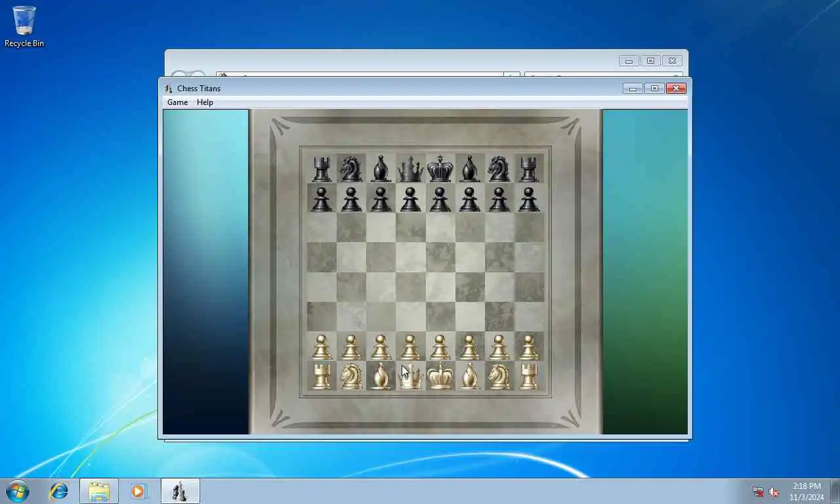Select the white bishop on c1

(x=381, y=377)
